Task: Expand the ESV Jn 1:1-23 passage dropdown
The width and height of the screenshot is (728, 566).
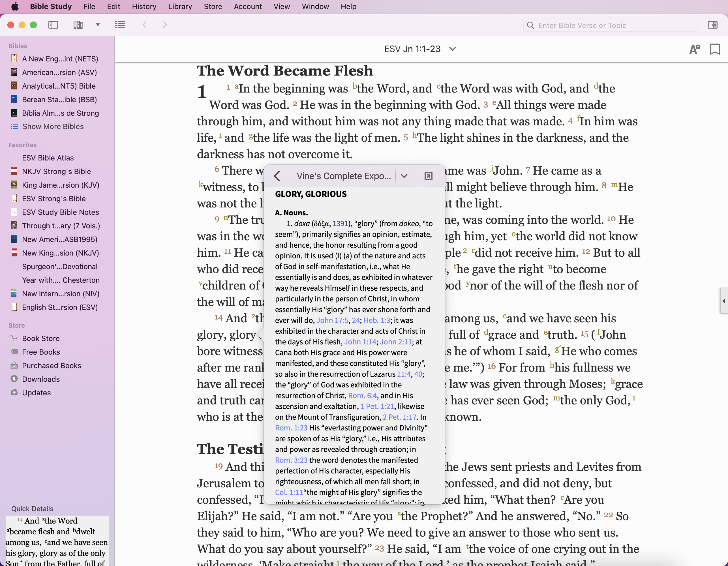Action: tap(452, 49)
